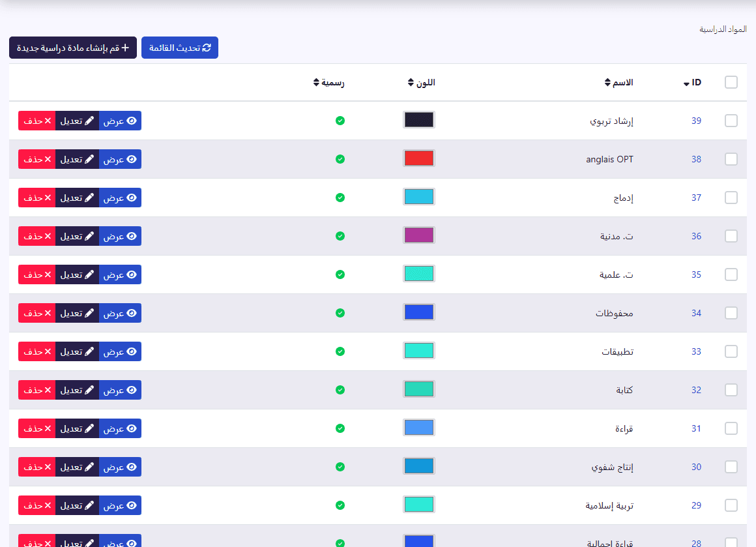This screenshot has width=756, height=547.
Task: View the anglais OPT subject via عرض
Action: tap(120, 159)
